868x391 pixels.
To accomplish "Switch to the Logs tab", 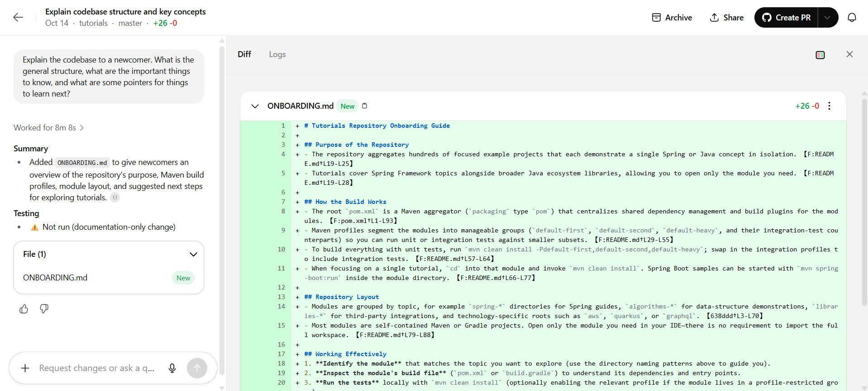I will pyautogui.click(x=277, y=54).
